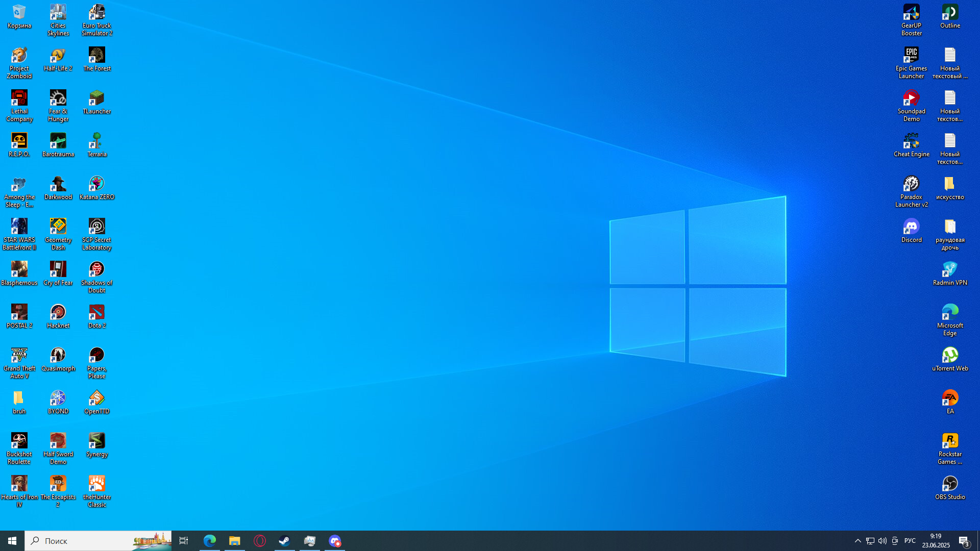Select the Katana ZERO icon
The width and height of the screenshot is (980, 551).
97,188
